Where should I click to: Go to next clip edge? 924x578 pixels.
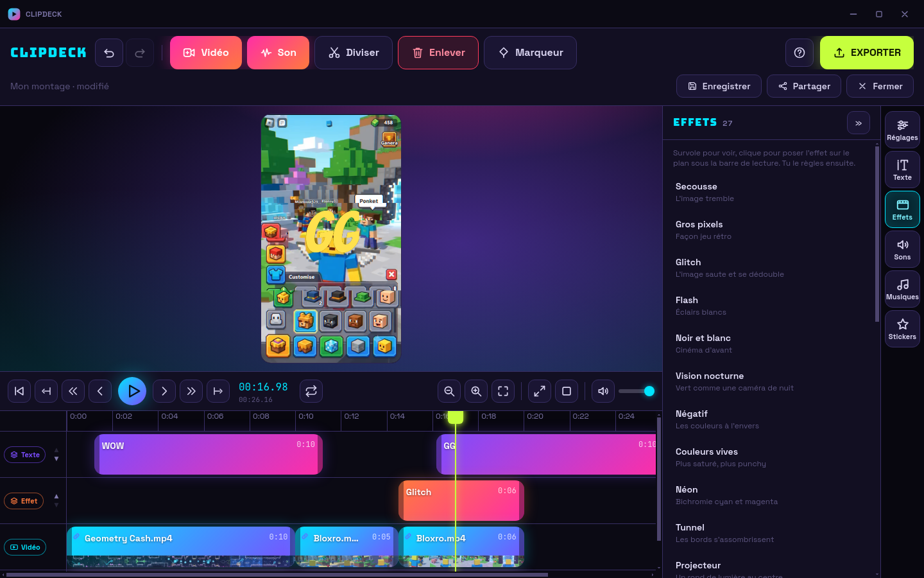(x=218, y=391)
